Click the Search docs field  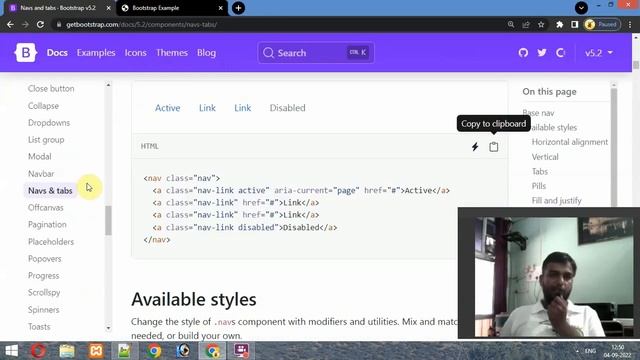click(316, 53)
